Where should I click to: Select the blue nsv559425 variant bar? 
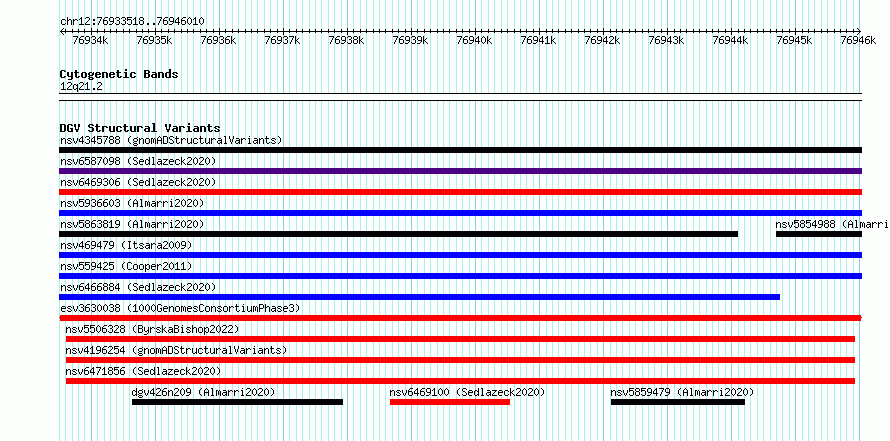[x=460, y=276]
